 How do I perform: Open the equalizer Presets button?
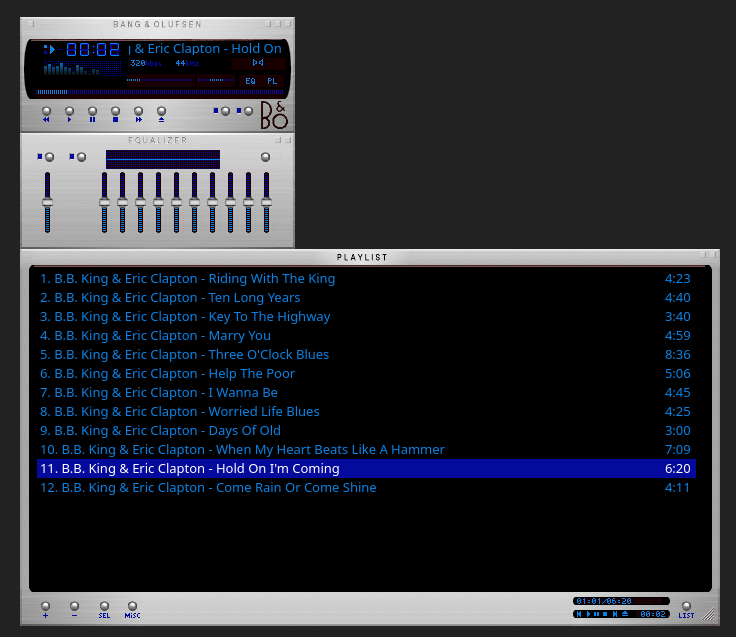point(265,157)
